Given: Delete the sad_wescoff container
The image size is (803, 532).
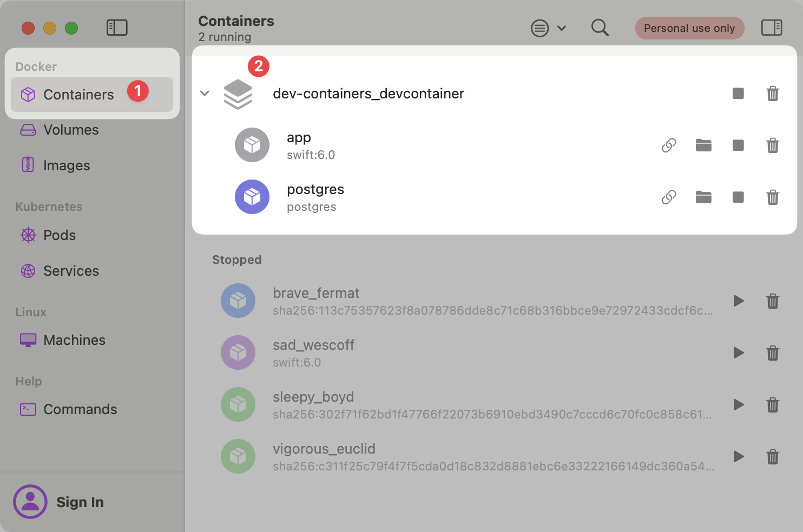Looking at the screenshot, I should 773,353.
